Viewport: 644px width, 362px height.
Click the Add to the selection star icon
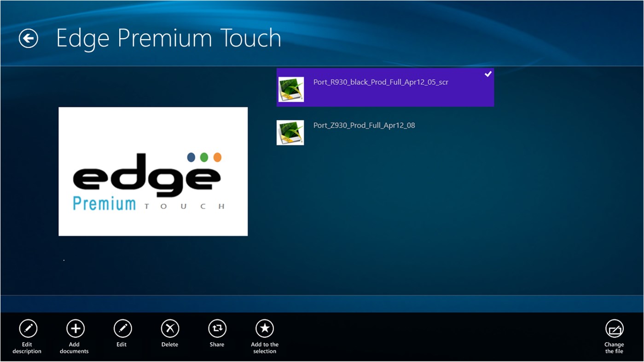265,328
